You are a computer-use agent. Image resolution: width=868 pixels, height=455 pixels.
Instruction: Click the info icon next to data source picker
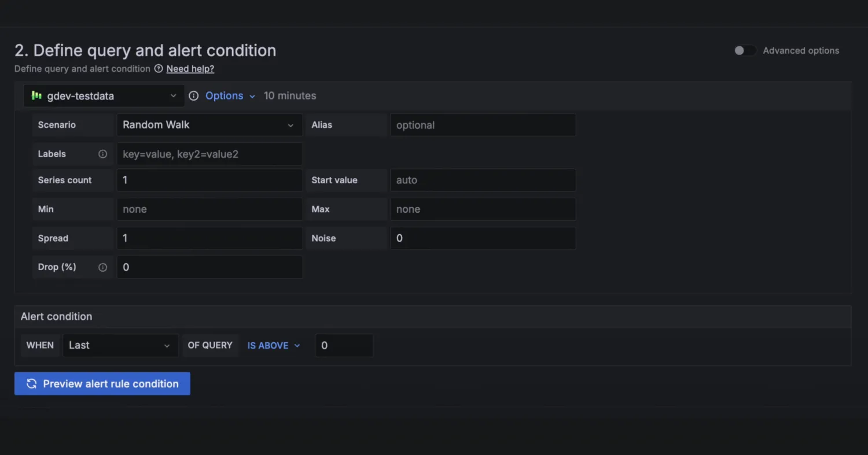194,96
